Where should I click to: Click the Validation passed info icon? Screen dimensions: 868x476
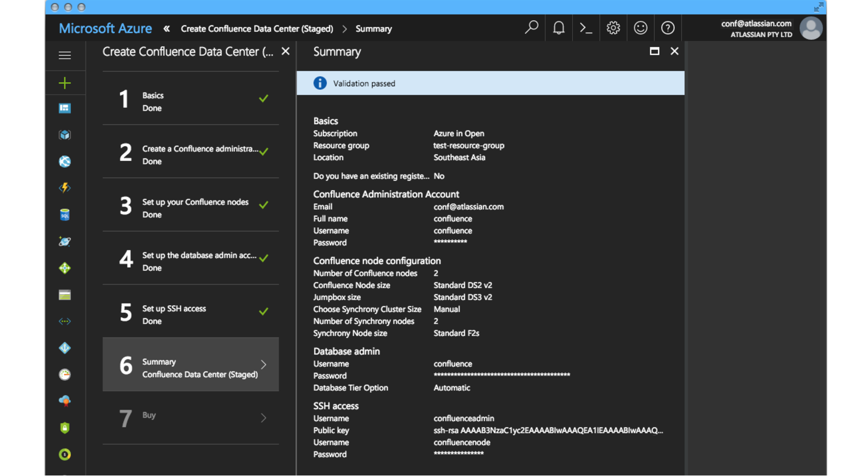[320, 83]
